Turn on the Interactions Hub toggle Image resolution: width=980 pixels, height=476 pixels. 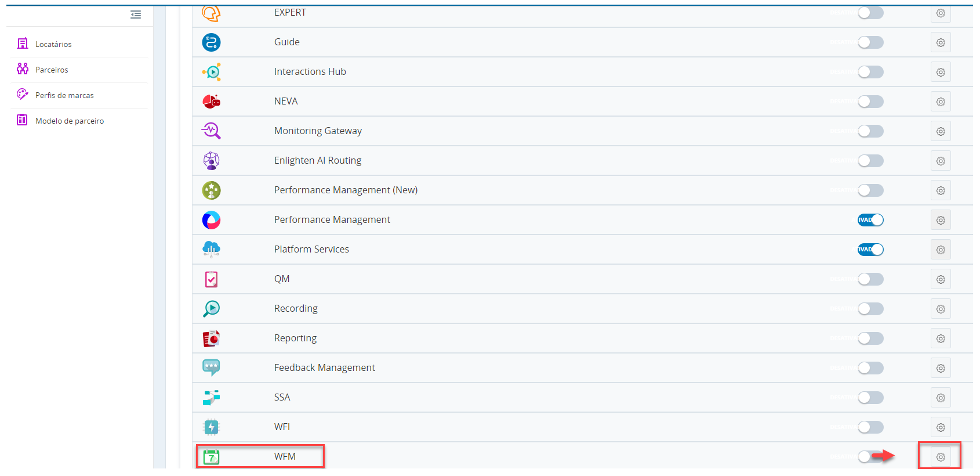(870, 72)
